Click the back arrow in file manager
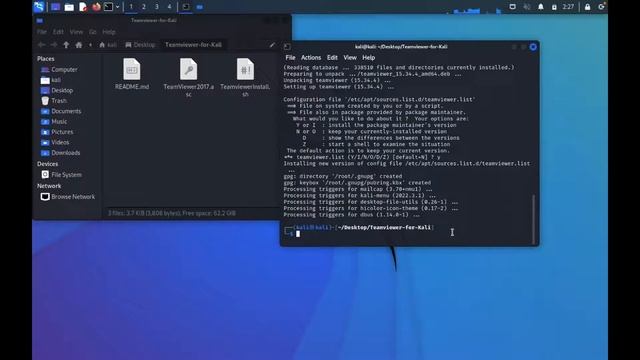This screenshot has height=360, width=640. 41,45
